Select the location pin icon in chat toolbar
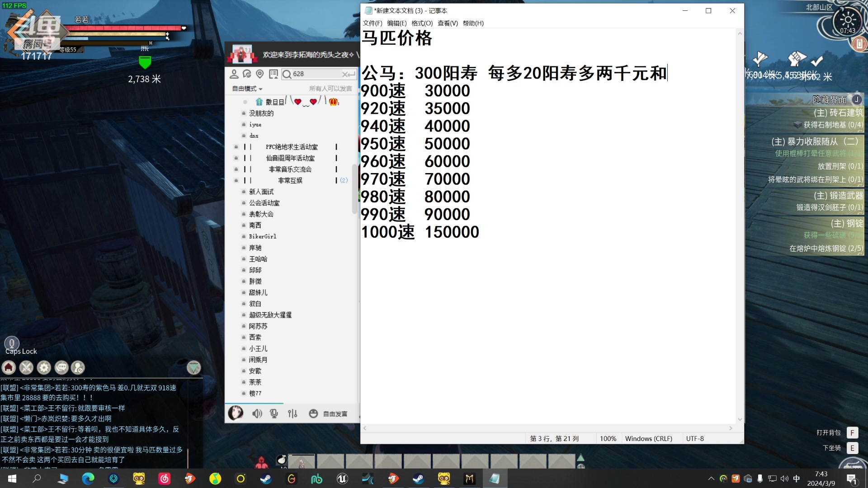 [260, 74]
